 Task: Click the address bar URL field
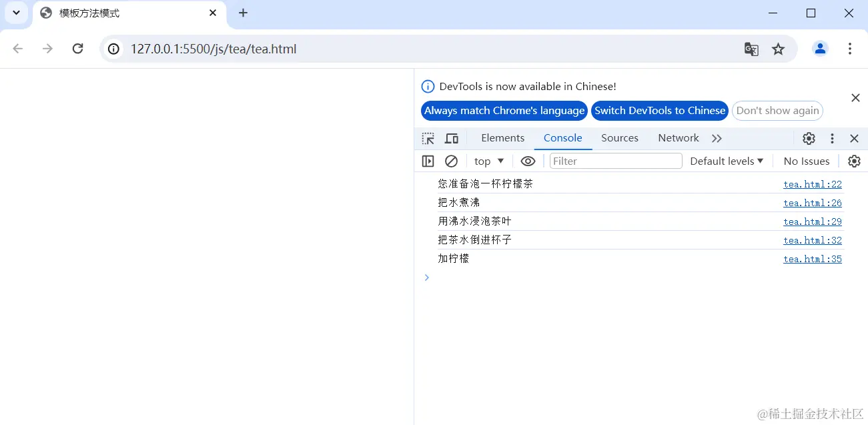coord(427,49)
